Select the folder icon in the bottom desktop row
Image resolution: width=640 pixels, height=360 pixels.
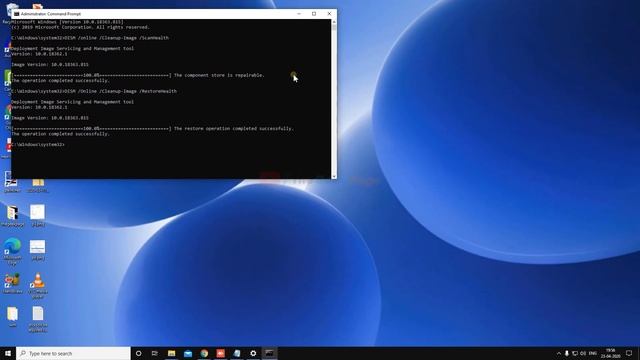pos(12,317)
